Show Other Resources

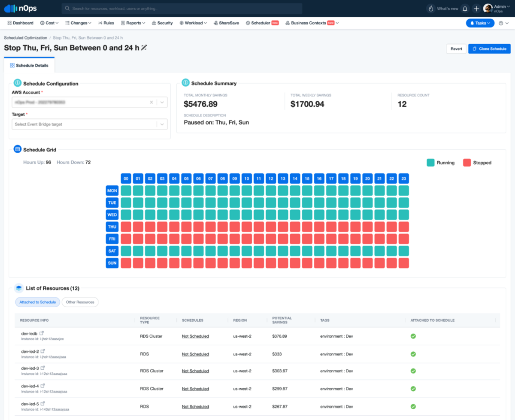click(x=80, y=302)
